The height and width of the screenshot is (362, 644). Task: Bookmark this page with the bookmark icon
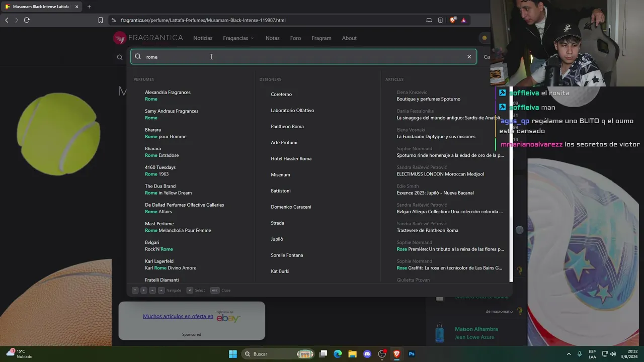coord(101,20)
